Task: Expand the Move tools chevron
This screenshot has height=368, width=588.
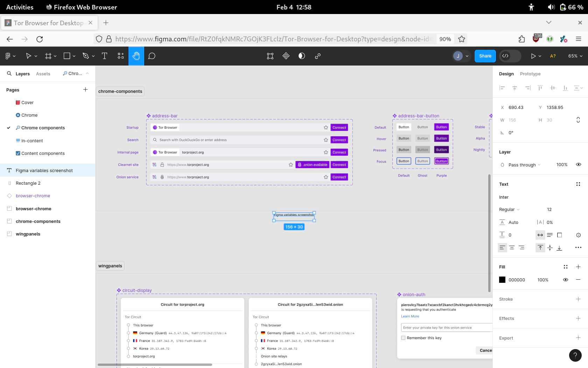Action: pyautogui.click(x=36, y=56)
